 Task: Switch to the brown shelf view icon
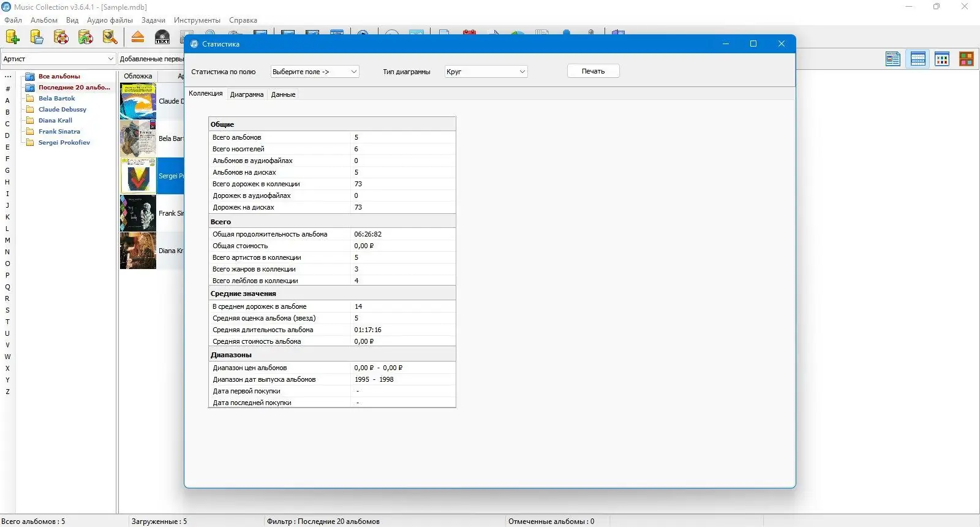pos(967,59)
